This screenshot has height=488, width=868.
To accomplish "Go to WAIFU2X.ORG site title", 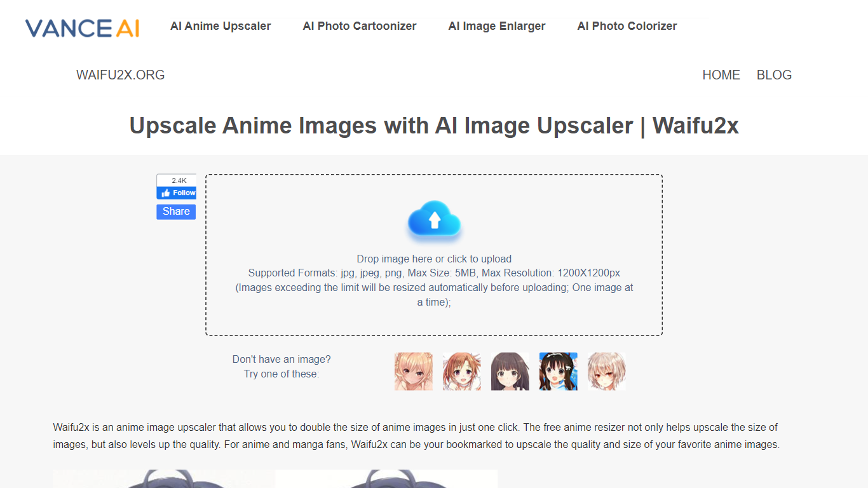I will pyautogui.click(x=121, y=75).
